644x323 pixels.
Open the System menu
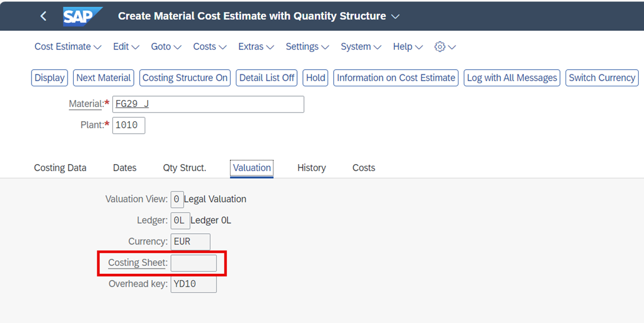click(361, 47)
